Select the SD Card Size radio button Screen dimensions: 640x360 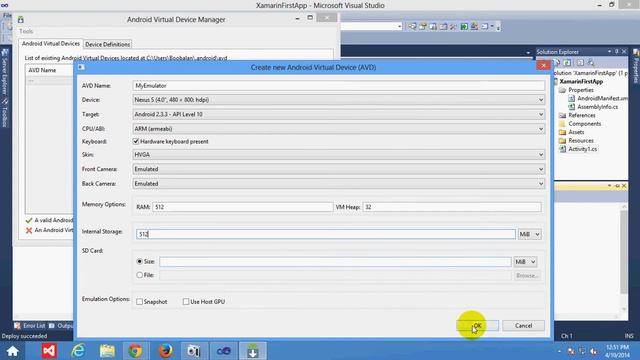click(140, 261)
